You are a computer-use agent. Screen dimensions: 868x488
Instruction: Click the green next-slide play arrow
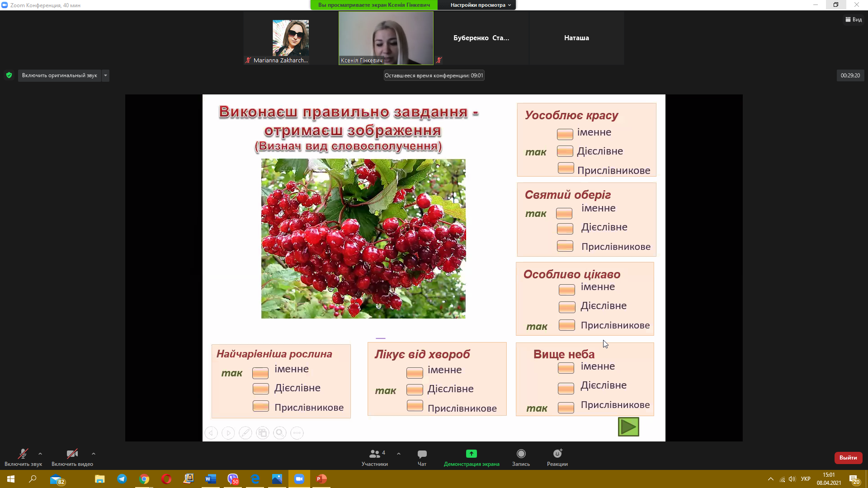(628, 427)
